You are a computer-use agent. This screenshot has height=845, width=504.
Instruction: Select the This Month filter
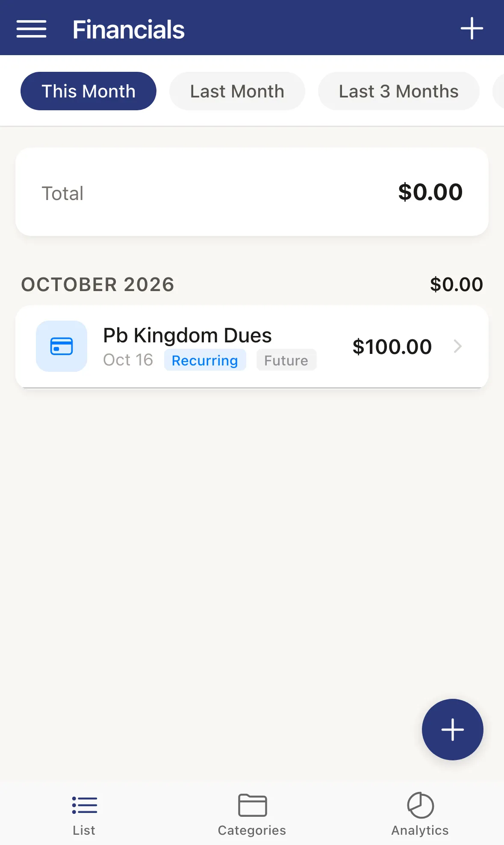pos(88,91)
